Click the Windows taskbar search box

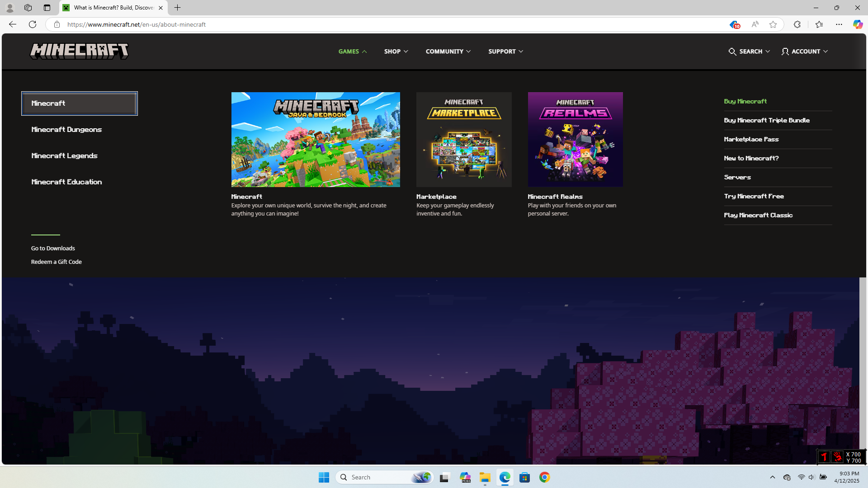click(x=385, y=477)
